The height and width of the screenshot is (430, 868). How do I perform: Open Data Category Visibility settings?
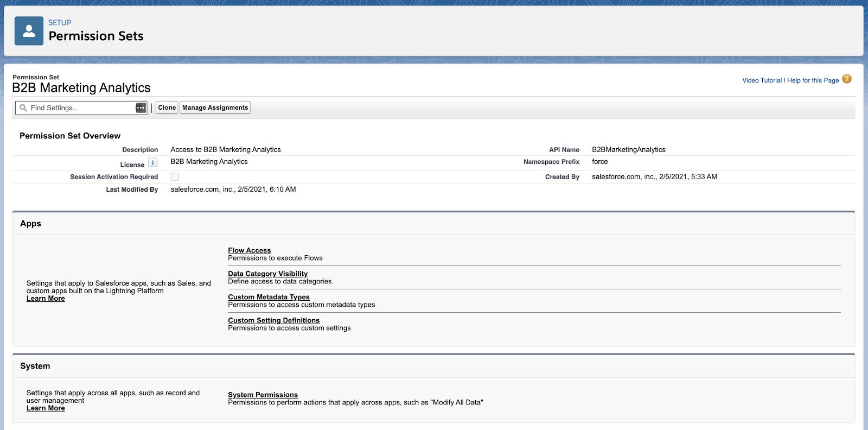[x=268, y=274]
